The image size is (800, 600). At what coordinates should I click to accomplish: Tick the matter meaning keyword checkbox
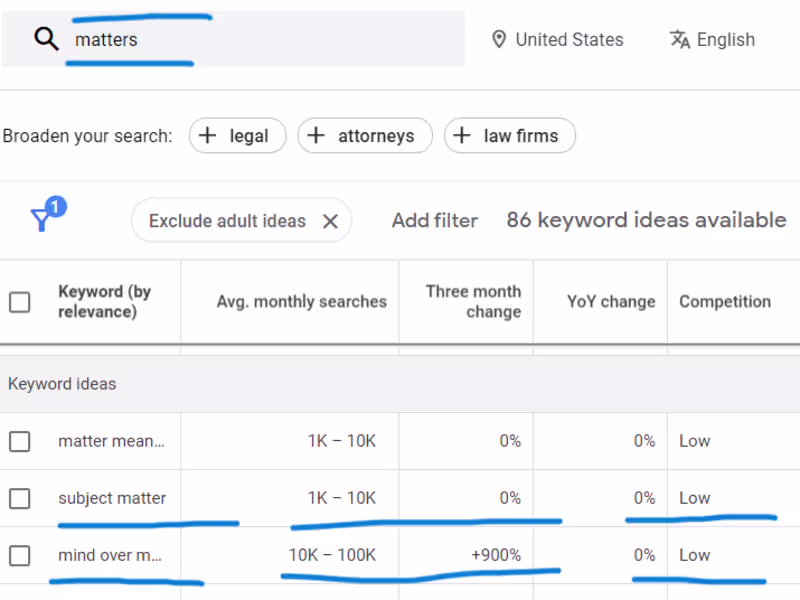coord(20,441)
